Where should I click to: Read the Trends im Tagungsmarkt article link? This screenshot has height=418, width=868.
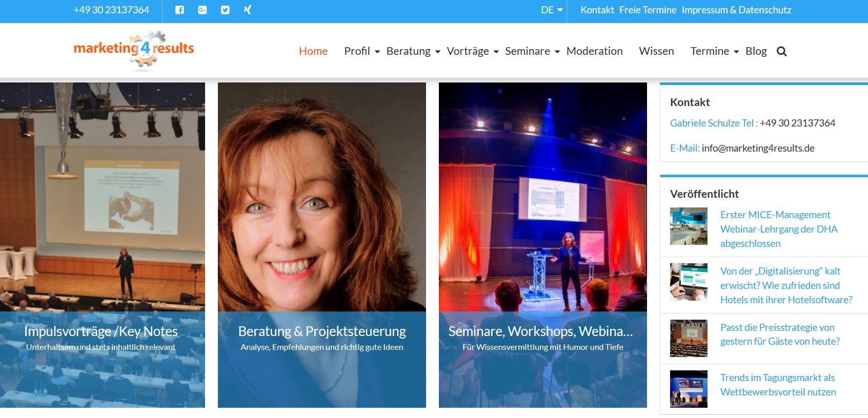[778, 385]
